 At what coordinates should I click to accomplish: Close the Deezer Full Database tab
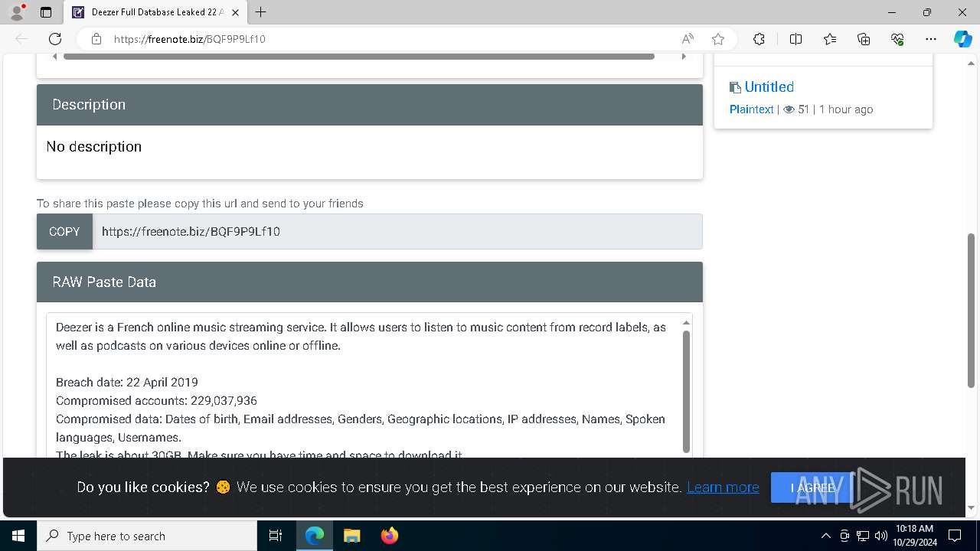(236, 12)
